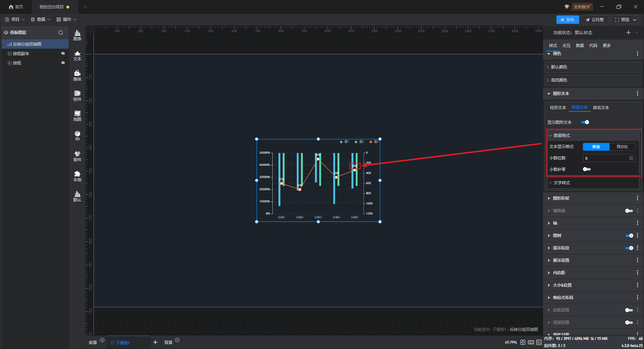Open 颜色 section more options menu
Viewport: 644px width, 349px height.
(637, 54)
